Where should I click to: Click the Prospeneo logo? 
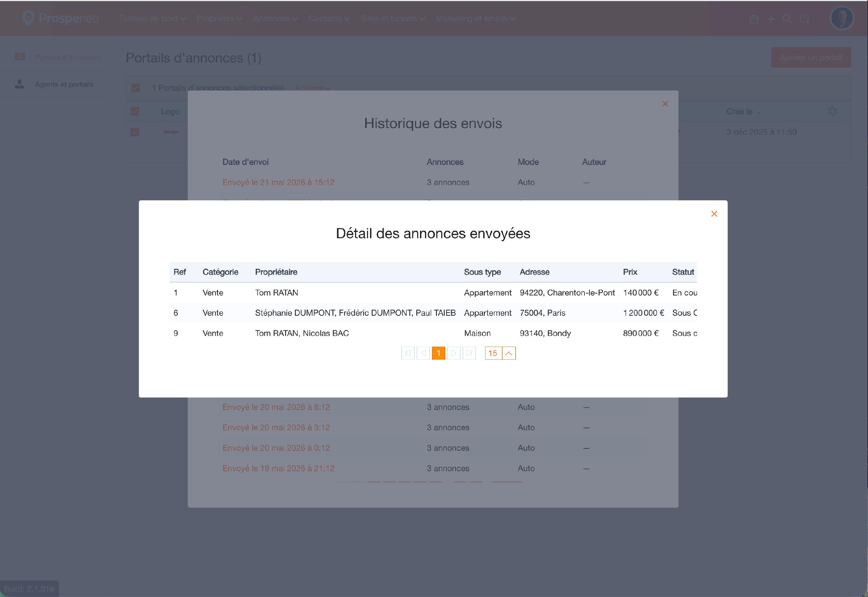click(x=60, y=18)
